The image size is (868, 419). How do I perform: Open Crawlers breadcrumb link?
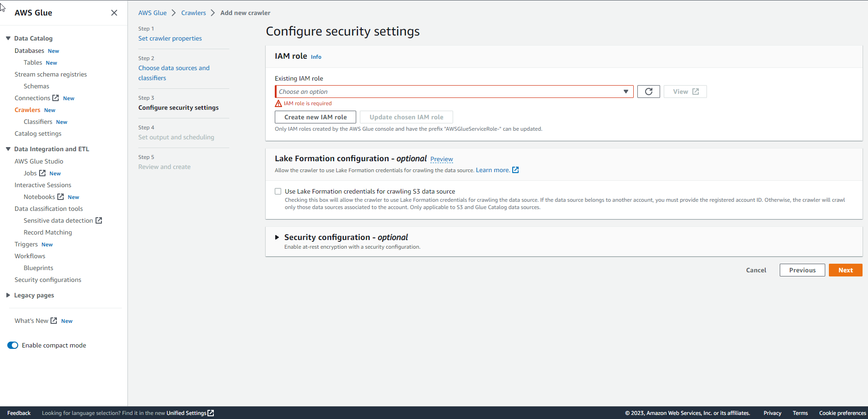click(x=193, y=13)
